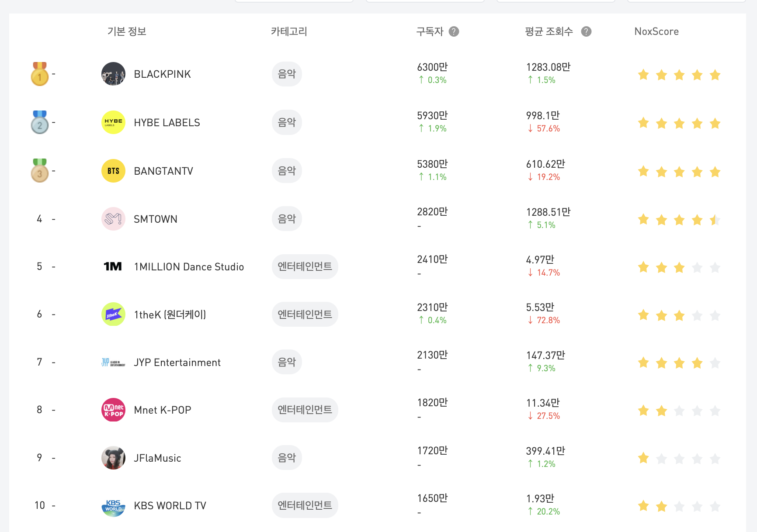757x532 pixels.
Task: Click 엔터테인먼트 tag for 1MILLION Dance Studio
Action: coord(305,266)
